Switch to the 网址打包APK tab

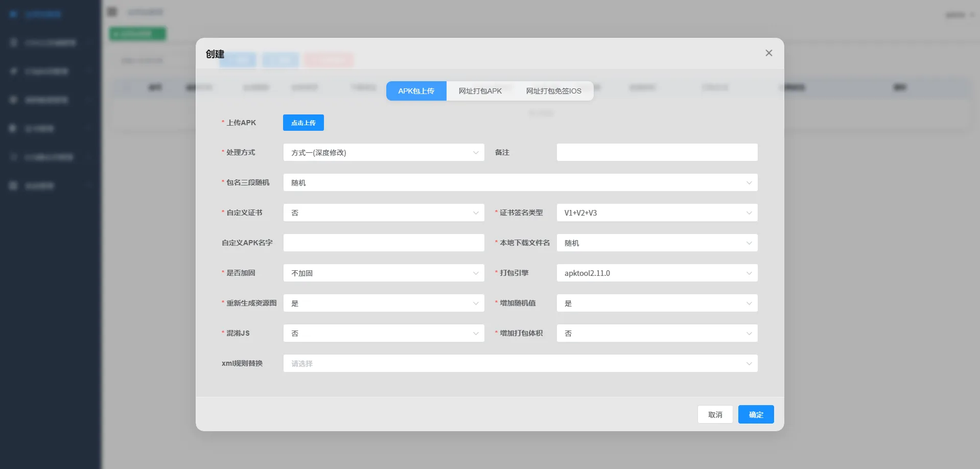coord(480,91)
